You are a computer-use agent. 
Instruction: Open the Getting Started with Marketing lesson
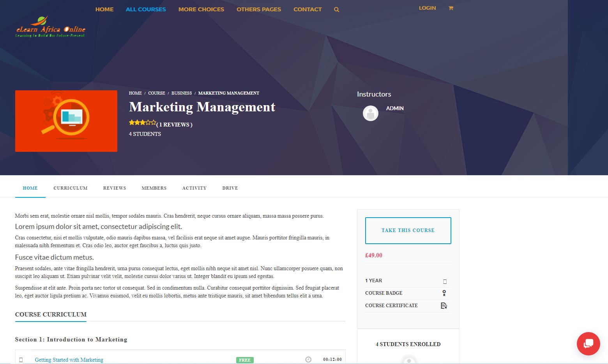[69, 360]
